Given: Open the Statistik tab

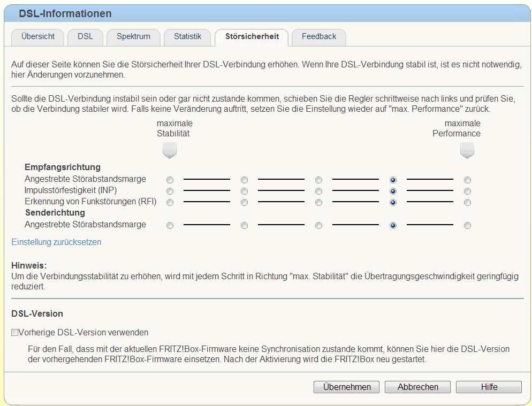Looking at the screenshot, I should point(187,37).
